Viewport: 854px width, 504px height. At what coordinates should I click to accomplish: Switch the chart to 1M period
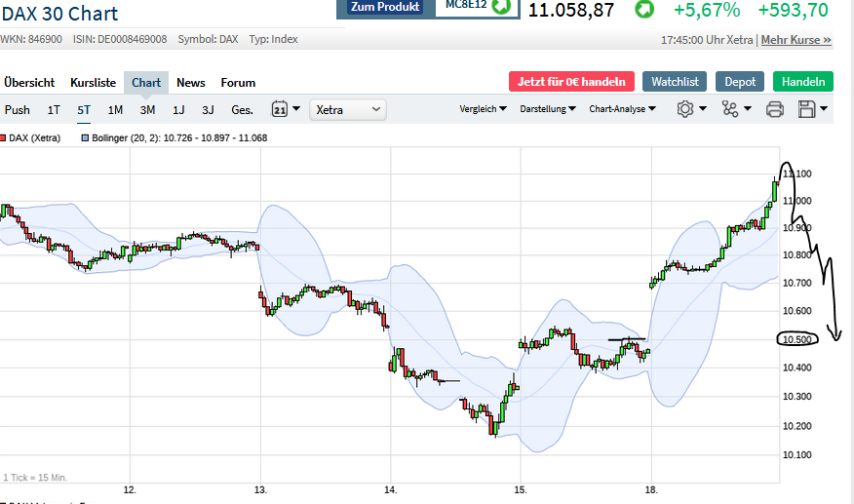[x=115, y=110]
